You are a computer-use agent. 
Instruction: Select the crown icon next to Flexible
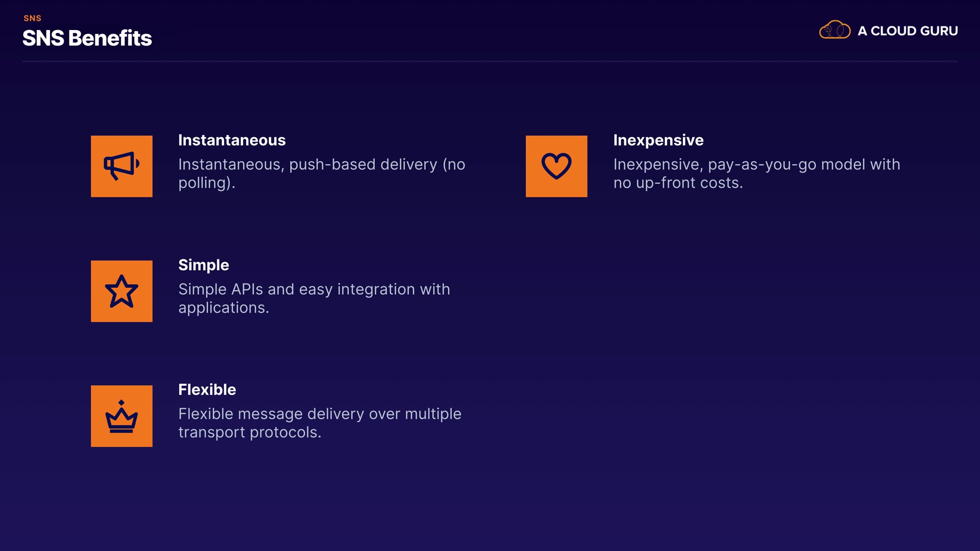pyautogui.click(x=121, y=416)
